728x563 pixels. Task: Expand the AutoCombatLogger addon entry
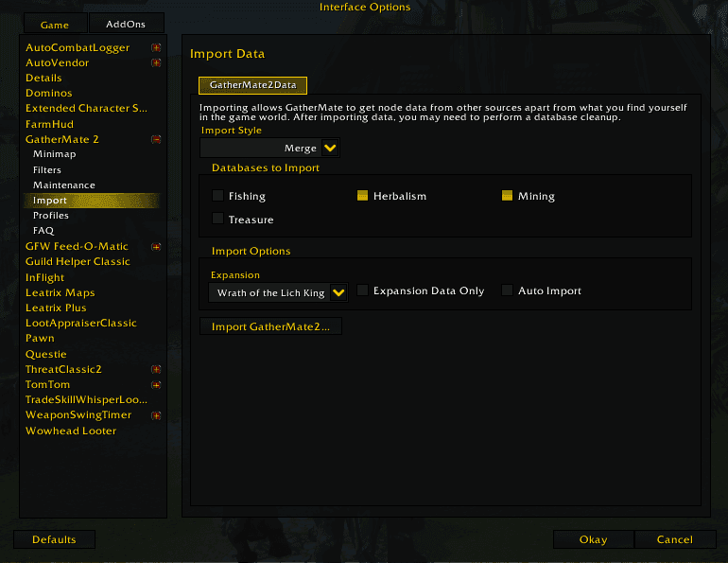[156, 47]
